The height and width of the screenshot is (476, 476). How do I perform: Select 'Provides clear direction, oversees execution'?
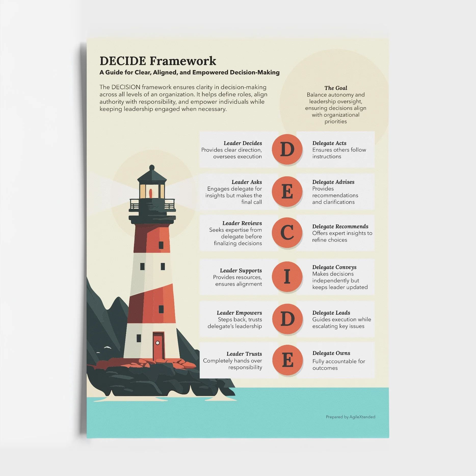point(232,153)
